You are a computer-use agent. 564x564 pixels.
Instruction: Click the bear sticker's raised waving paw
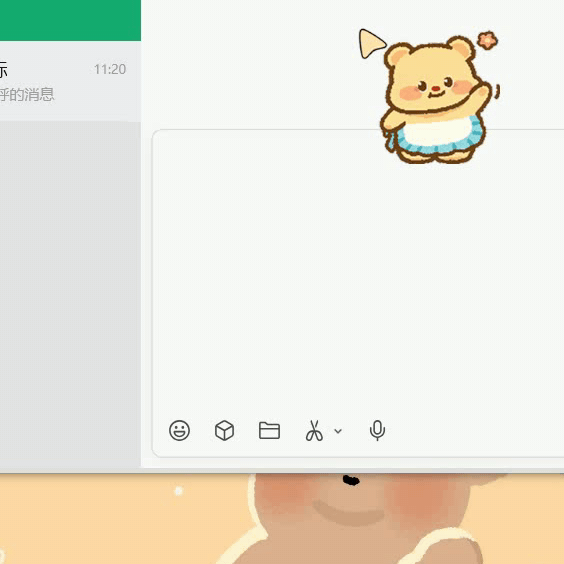coord(481,91)
